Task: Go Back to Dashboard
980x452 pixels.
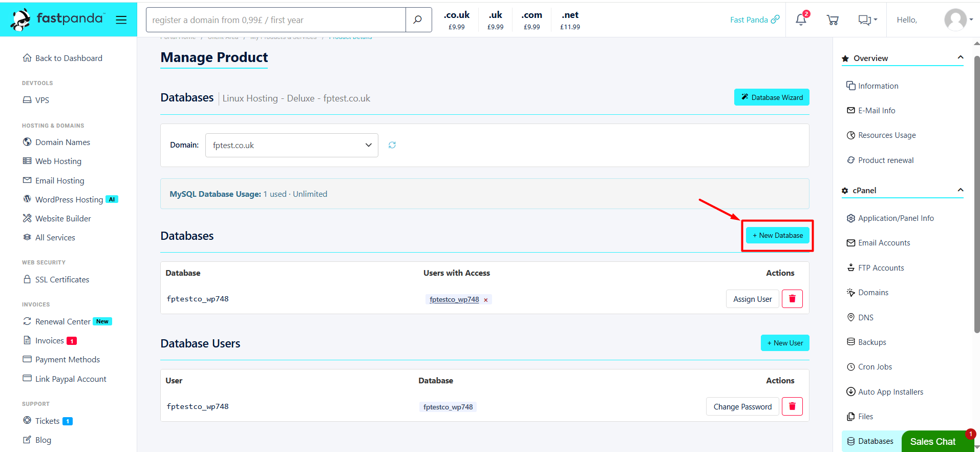Action: pos(62,58)
